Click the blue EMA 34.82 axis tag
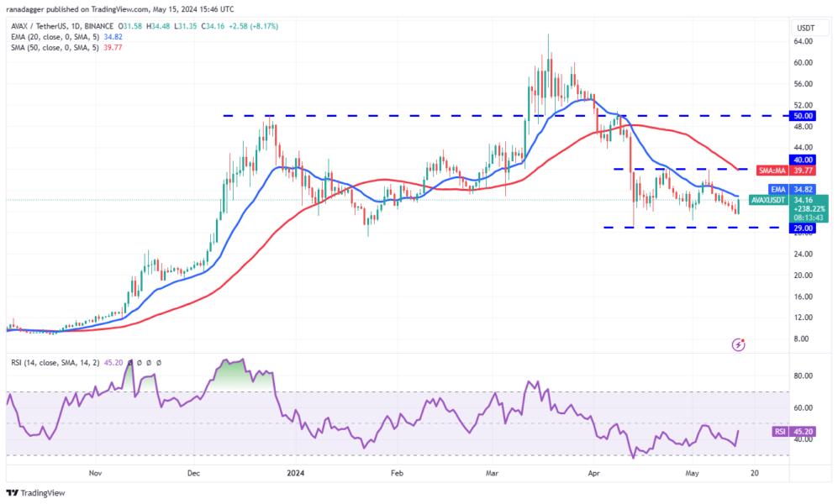 coord(792,190)
